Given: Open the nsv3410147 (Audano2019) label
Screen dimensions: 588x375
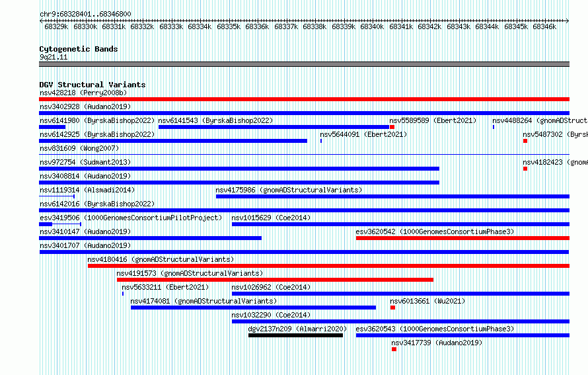Looking at the screenshot, I should tap(85, 231).
